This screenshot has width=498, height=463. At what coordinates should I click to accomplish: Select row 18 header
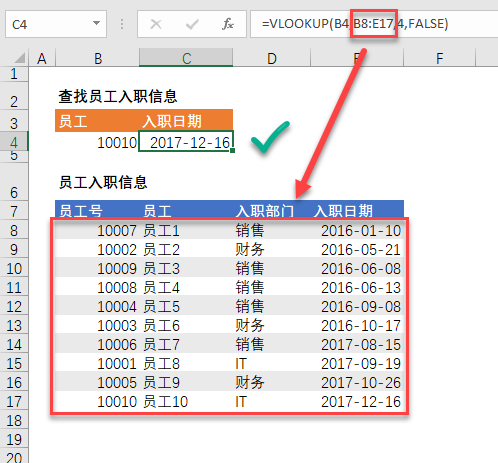click(14, 420)
